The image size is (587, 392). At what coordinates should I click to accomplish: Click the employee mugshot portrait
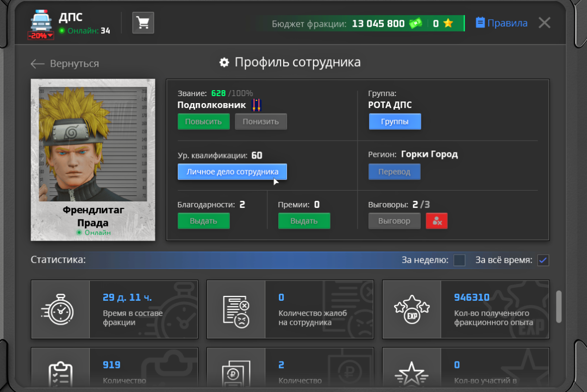tap(93, 144)
